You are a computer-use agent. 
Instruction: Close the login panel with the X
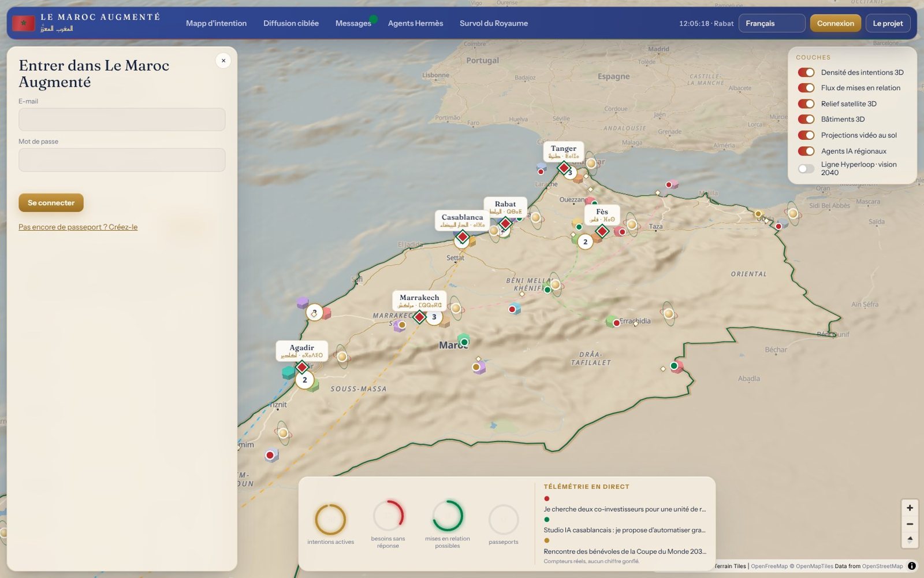click(x=223, y=61)
